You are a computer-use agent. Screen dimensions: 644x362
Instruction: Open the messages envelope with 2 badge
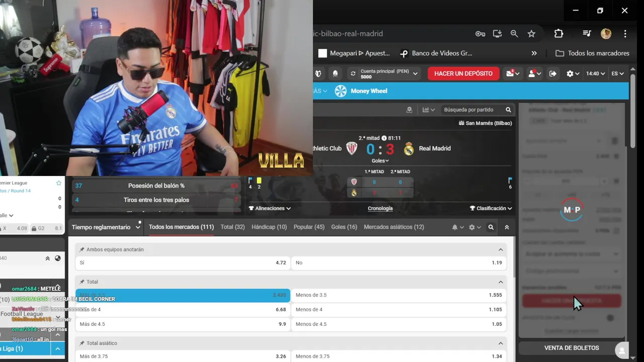point(510,73)
